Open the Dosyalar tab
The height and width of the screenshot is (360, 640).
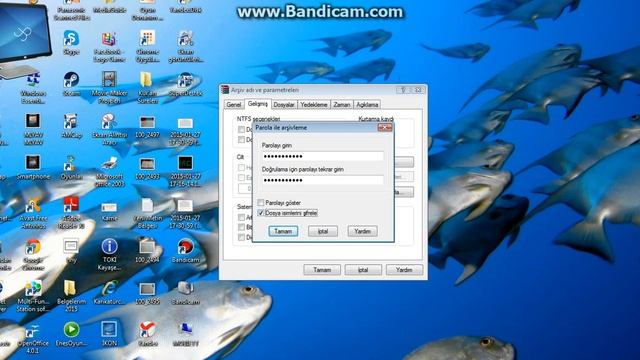click(284, 104)
